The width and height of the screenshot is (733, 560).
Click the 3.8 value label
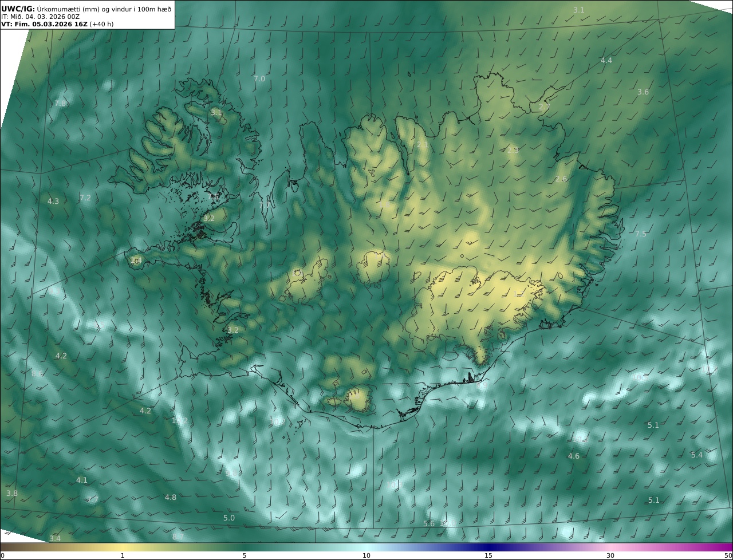point(12,493)
